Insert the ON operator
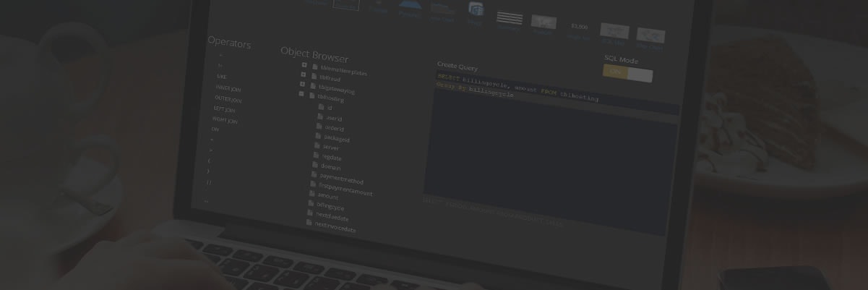 point(215,129)
